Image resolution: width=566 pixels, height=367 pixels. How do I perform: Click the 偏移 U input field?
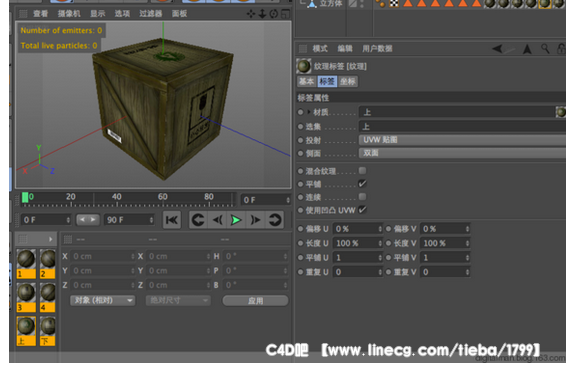(x=357, y=229)
